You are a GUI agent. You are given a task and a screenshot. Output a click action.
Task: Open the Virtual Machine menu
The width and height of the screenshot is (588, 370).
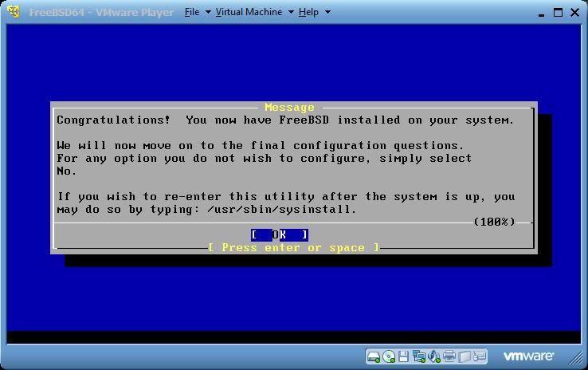(249, 12)
